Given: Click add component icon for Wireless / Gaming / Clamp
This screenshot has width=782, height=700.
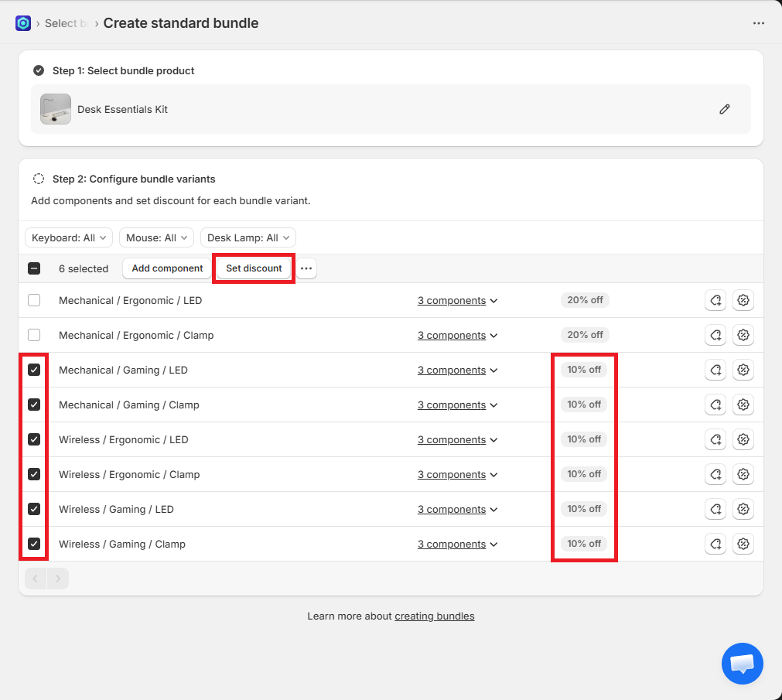Looking at the screenshot, I should [715, 544].
